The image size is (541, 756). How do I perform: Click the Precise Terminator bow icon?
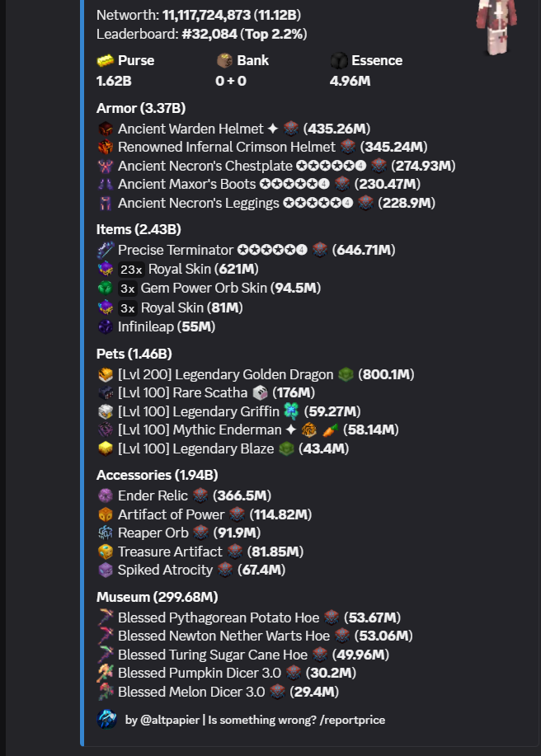click(105, 251)
